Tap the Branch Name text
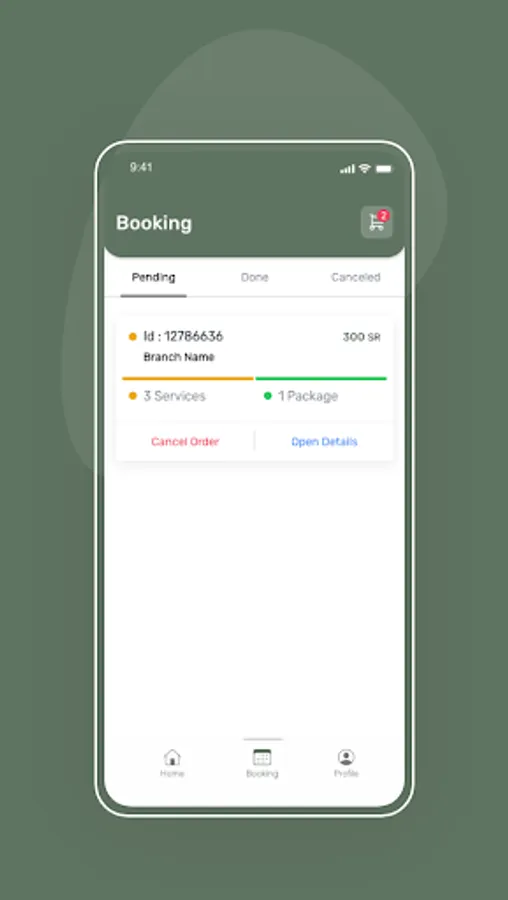The height and width of the screenshot is (900, 508). click(179, 357)
